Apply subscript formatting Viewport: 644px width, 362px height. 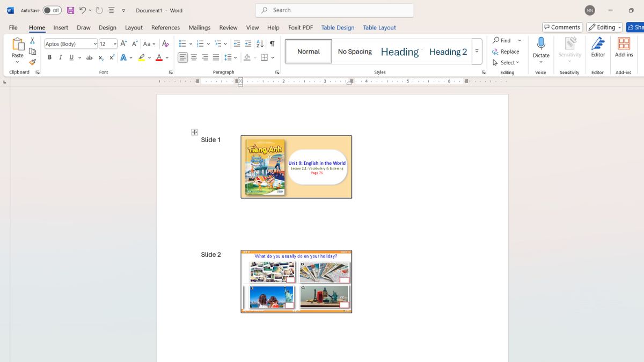100,57
